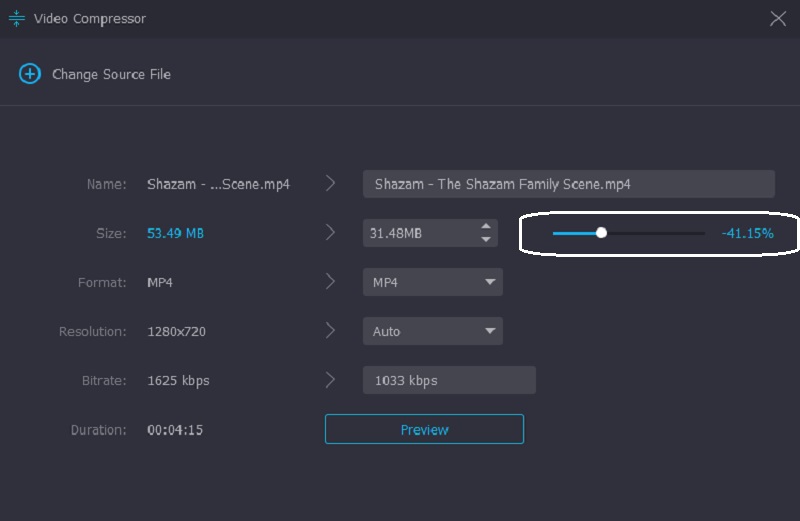Select the Change Source File label
This screenshot has width=800, height=521.
tap(111, 74)
